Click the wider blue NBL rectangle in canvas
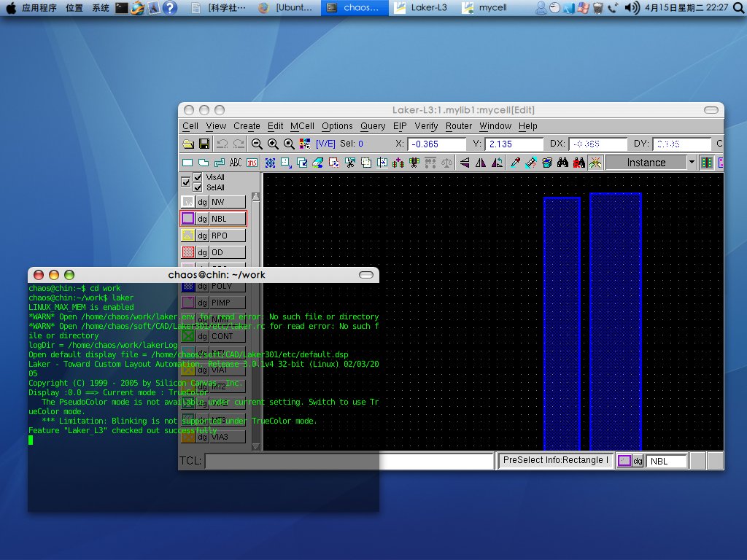The image size is (747, 560). pos(616,322)
